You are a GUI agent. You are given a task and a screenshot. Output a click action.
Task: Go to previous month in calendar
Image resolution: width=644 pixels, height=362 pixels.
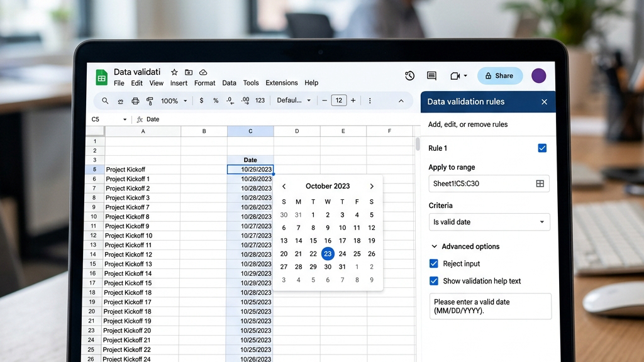(284, 186)
